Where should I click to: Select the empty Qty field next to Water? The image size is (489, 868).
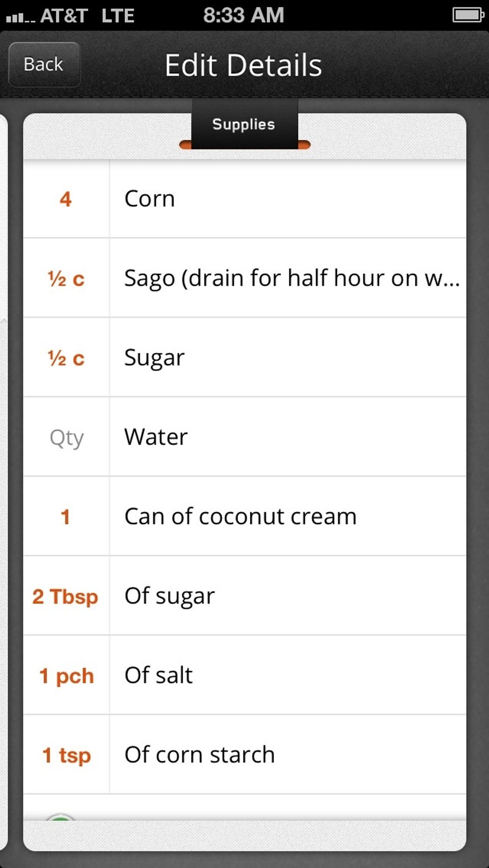click(x=66, y=437)
